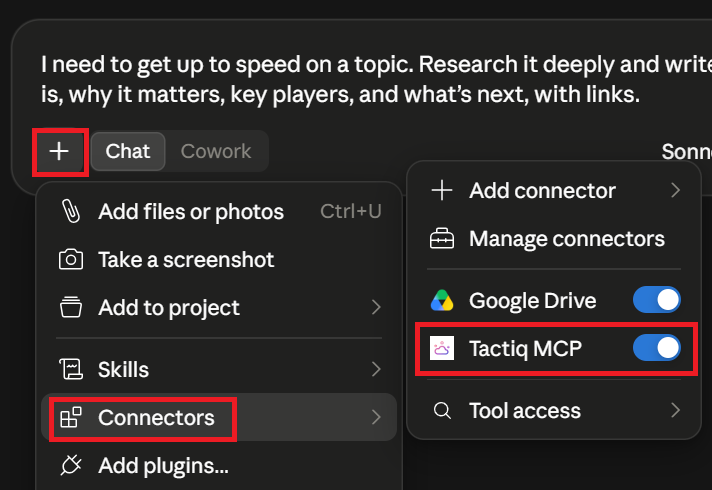Click the camera screenshot icon

(x=71, y=259)
